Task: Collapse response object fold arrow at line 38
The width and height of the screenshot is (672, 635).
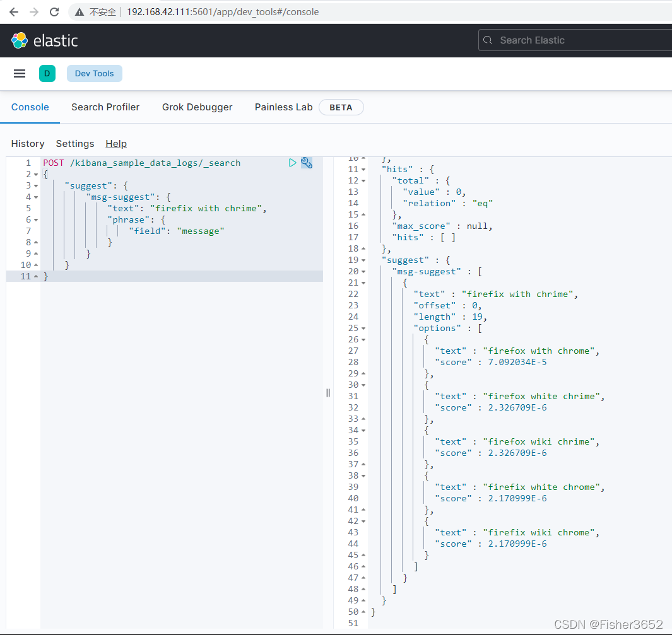Action: click(x=363, y=476)
